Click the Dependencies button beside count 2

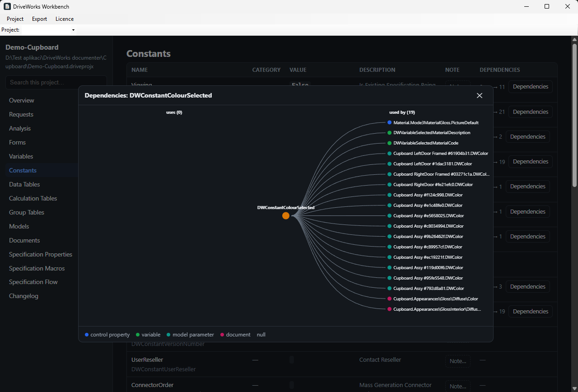(x=528, y=137)
